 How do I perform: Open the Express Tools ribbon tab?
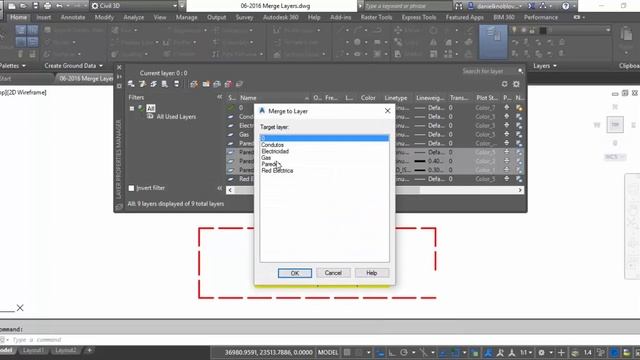coord(419,18)
